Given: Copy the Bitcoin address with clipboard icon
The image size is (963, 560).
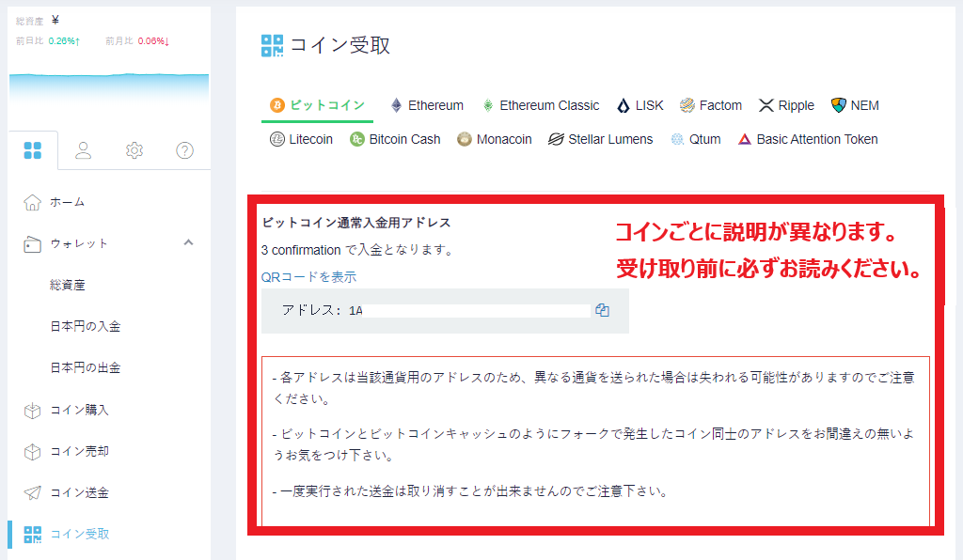Looking at the screenshot, I should (x=602, y=310).
